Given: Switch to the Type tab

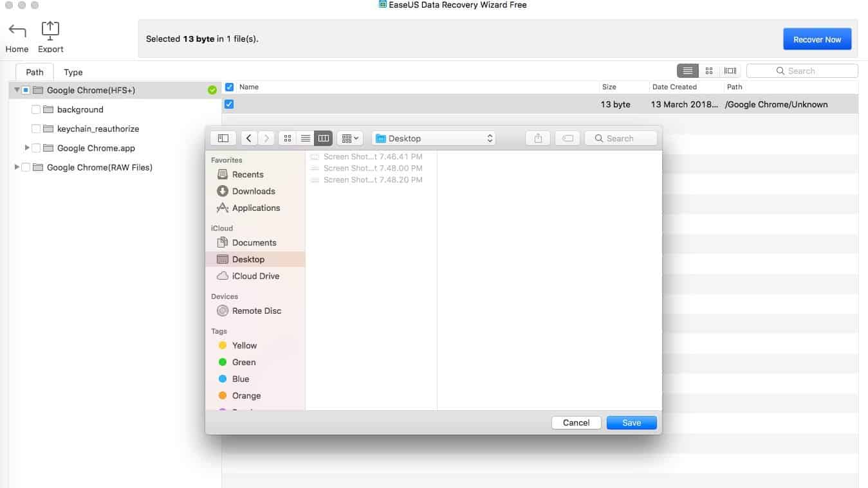Looking at the screenshot, I should [x=73, y=72].
